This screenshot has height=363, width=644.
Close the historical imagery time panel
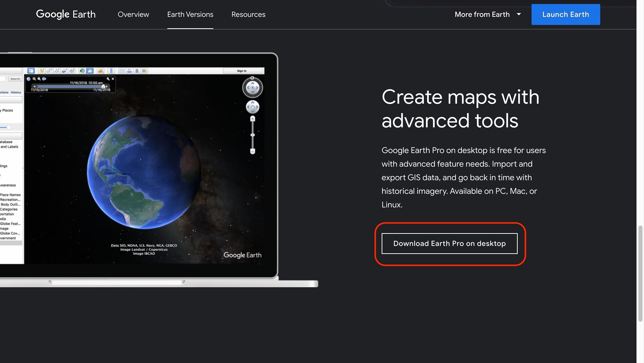pyautogui.click(x=113, y=79)
